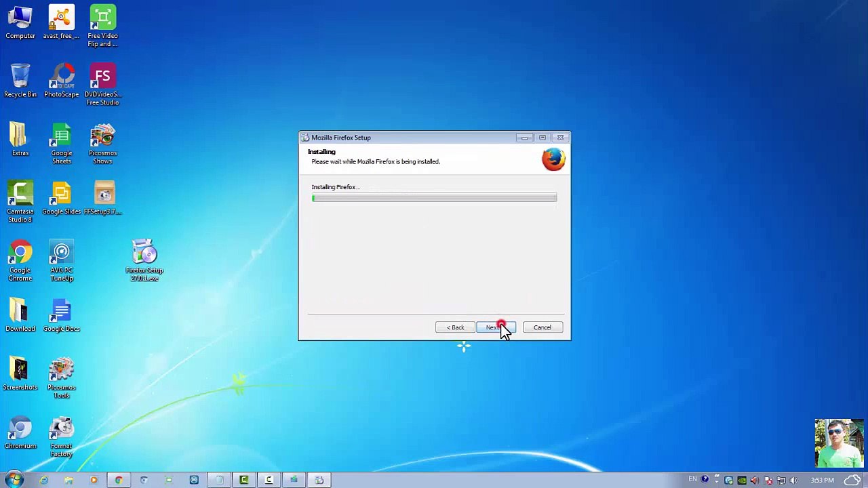Select the Google Sheets shortcut
The image size is (868, 488).
point(61,144)
